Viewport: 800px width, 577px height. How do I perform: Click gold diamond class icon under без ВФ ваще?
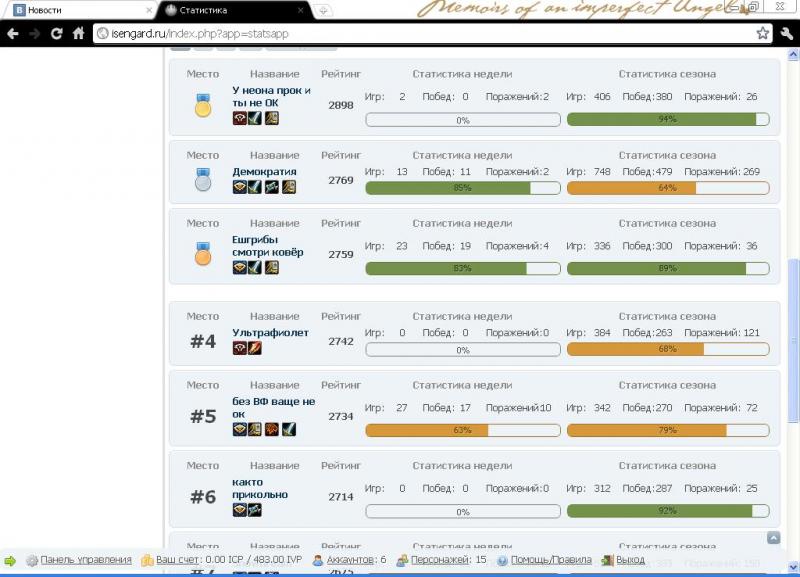pyautogui.click(x=239, y=429)
